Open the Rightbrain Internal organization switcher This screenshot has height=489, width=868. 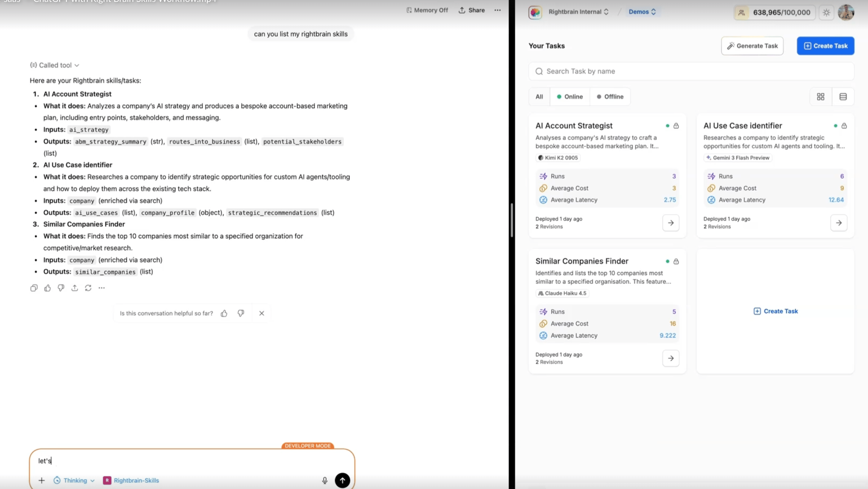578,12
